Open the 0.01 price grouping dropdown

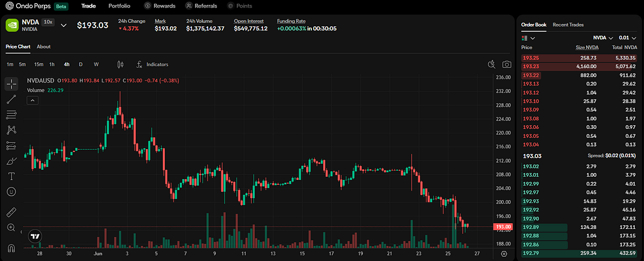click(627, 37)
